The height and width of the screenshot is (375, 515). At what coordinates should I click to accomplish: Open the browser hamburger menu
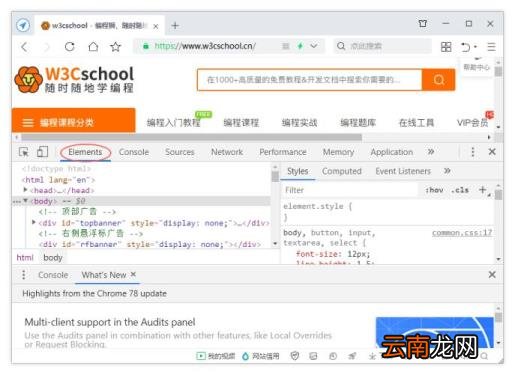(491, 47)
